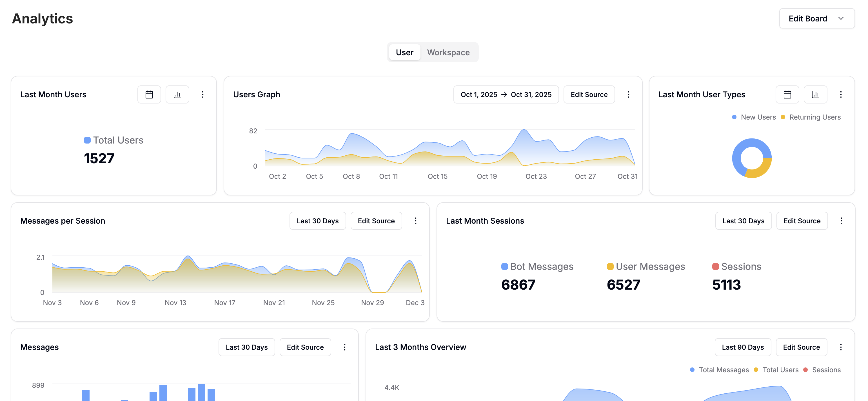Open the three-dot menu on Users Graph
This screenshot has width=868, height=401.
click(x=628, y=94)
